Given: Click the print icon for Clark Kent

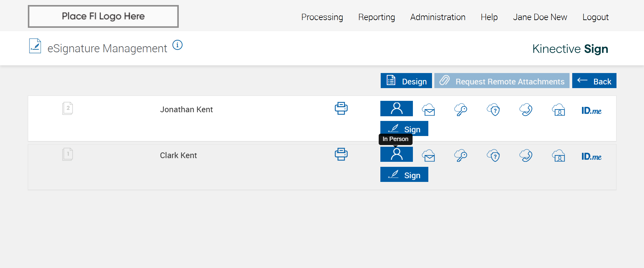Looking at the screenshot, I should click(341, 154).
